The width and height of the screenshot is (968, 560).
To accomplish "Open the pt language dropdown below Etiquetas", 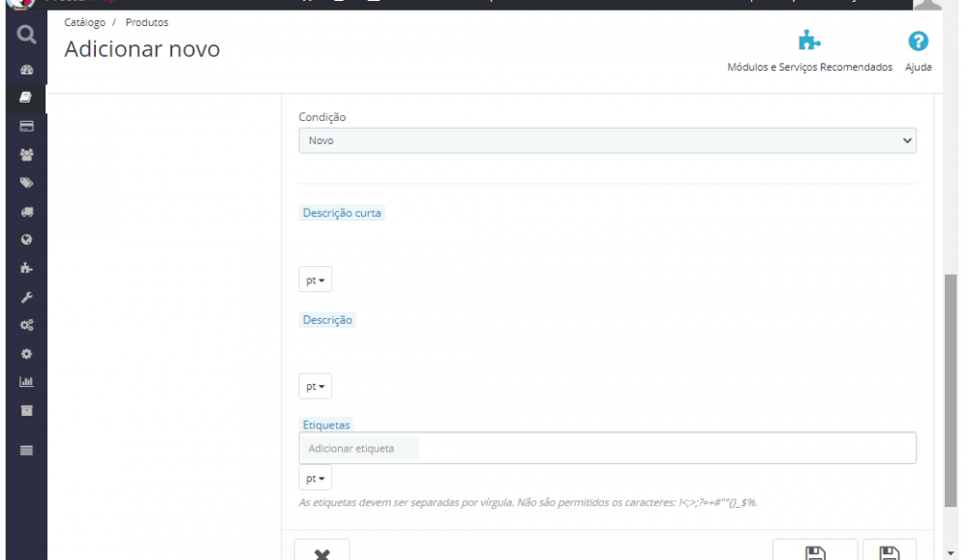I will point(315,477).
